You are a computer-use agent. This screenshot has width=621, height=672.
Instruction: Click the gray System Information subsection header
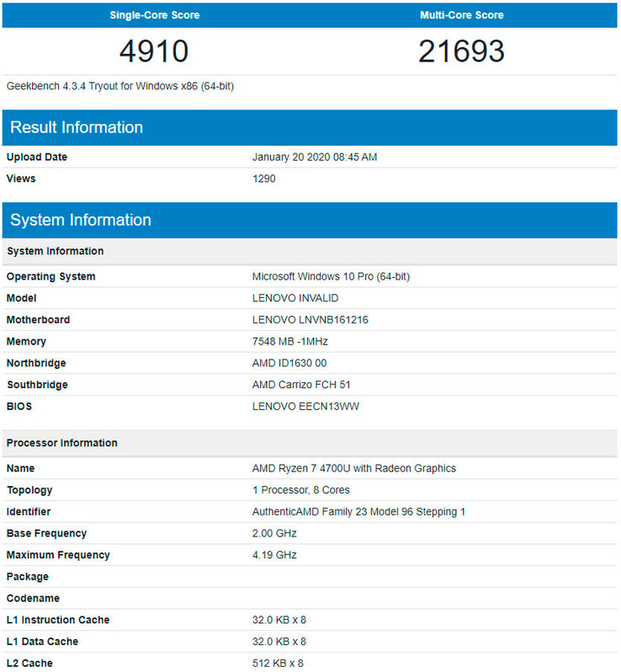click(x=56, y=251)
